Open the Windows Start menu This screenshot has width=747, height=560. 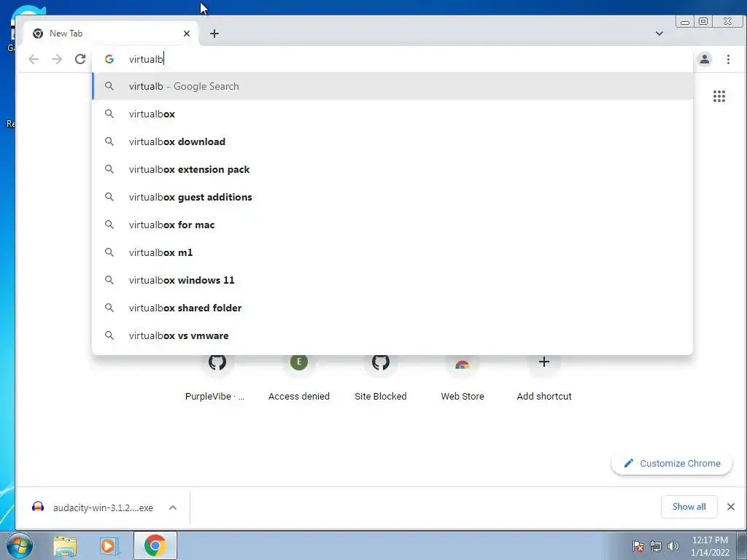(x=20, y=545)
